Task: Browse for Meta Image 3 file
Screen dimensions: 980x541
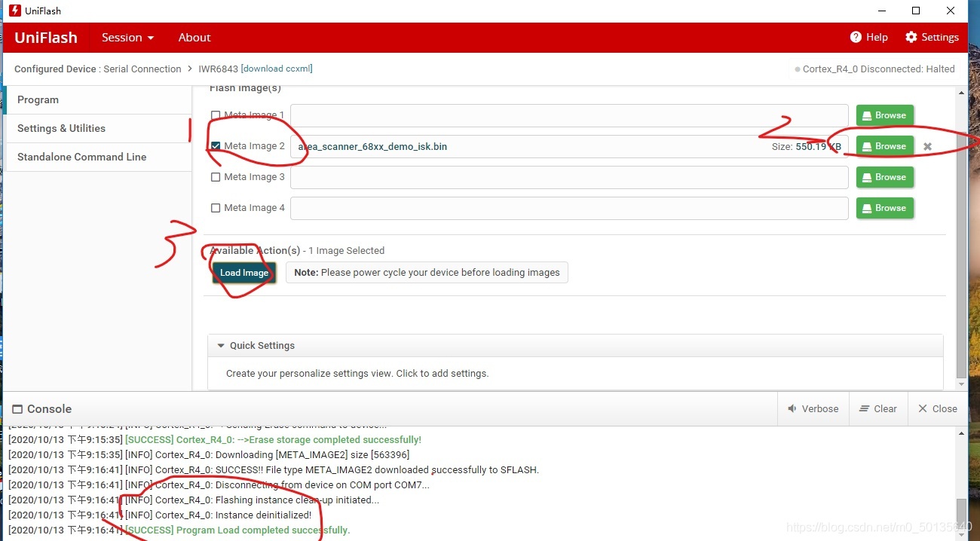Action: click(884, 177)
